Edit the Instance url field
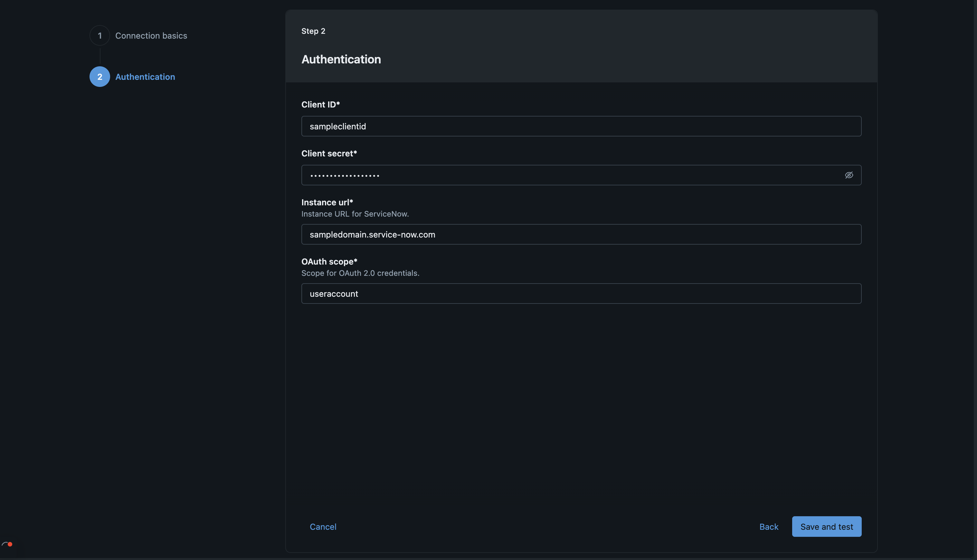This screenshot has width=977, height=560. (581, 234)
